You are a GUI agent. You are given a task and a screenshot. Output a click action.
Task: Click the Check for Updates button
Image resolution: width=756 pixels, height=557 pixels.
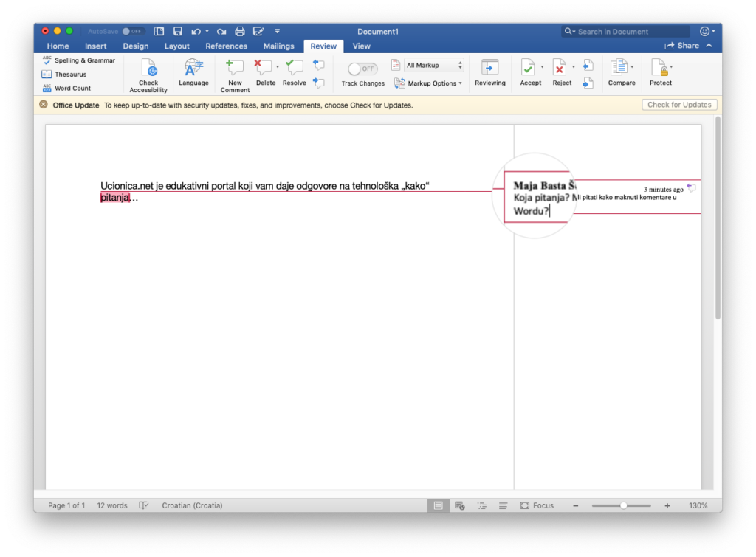(678, 105)
